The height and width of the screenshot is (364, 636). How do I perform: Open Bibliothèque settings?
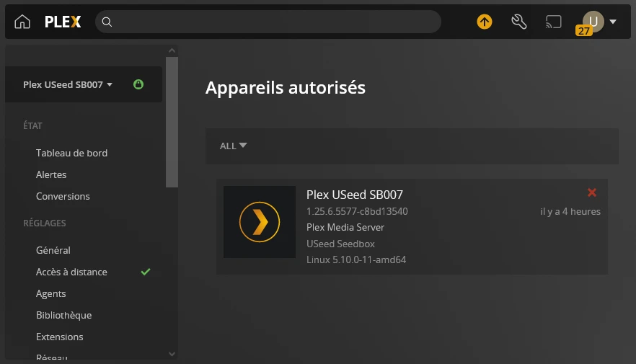[63, 316]
